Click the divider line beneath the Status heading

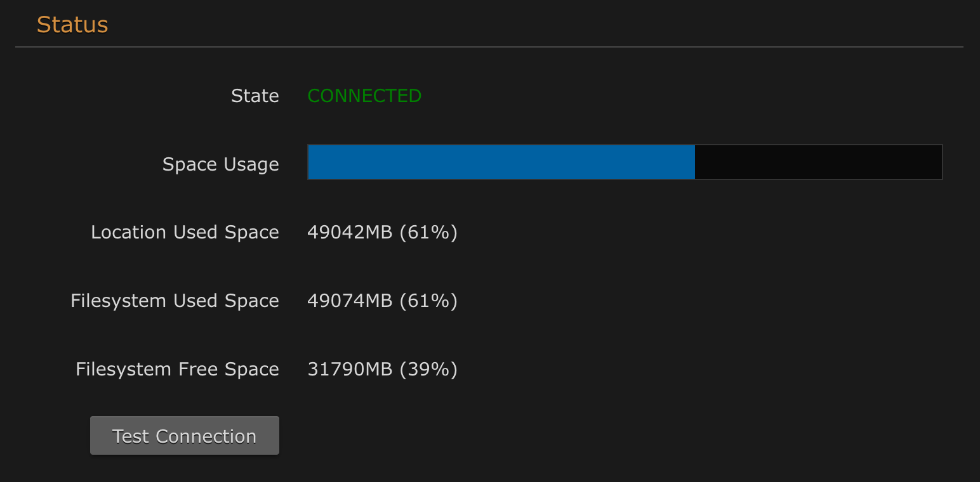click(489, 47)
